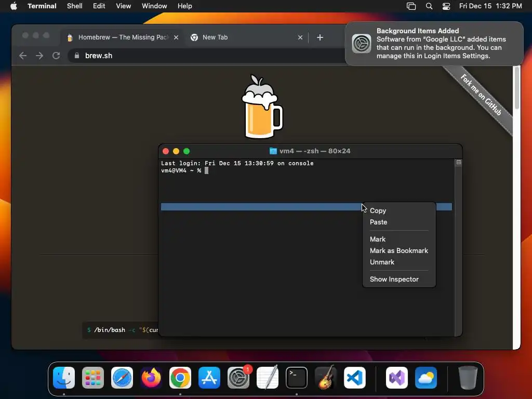
Task: Click the Chrome page vertical scrollbar
Action: (x=517, y=88)
